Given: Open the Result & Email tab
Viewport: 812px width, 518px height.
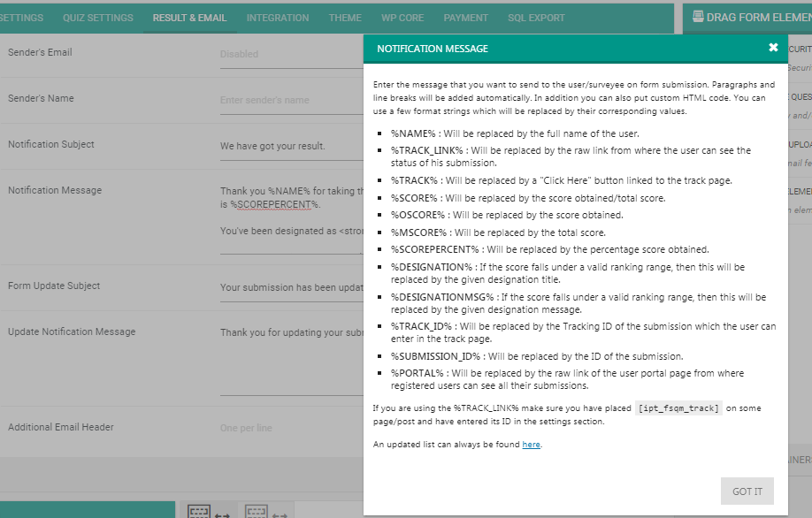Looking at the screenshot, I should (189, 18).
